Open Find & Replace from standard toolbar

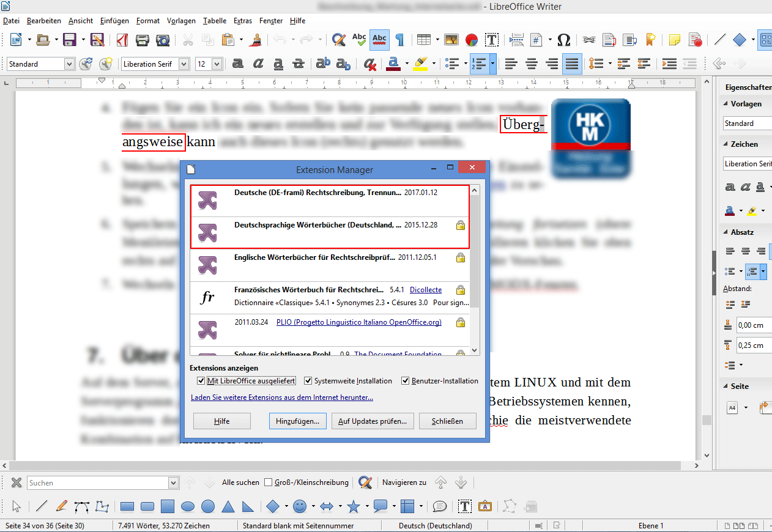(x=339, y=40)
